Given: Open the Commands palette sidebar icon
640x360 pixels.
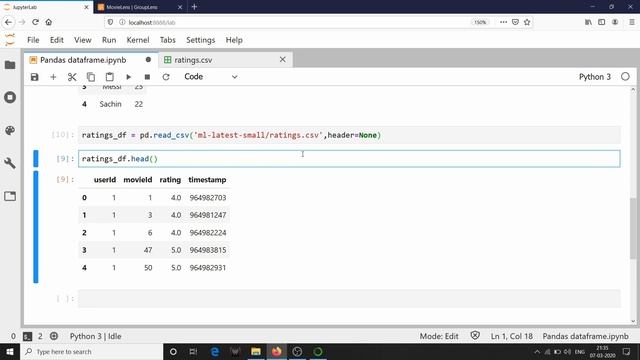Looking at the screenshot, I should tap(10, 130).
